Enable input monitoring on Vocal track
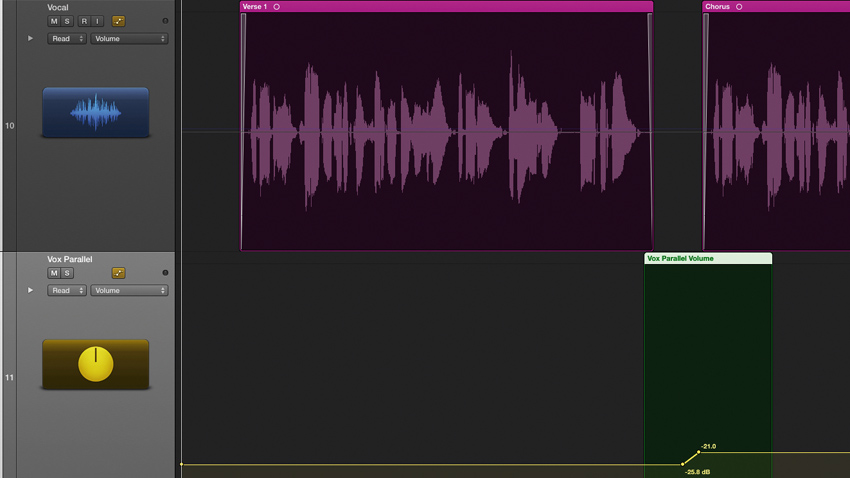The image size is (850, 478). (98, 21)
